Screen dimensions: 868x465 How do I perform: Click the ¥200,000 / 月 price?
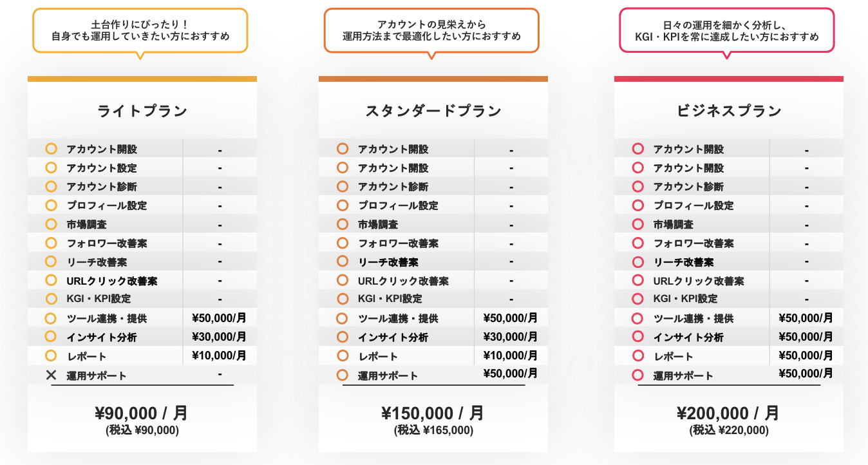729,413
